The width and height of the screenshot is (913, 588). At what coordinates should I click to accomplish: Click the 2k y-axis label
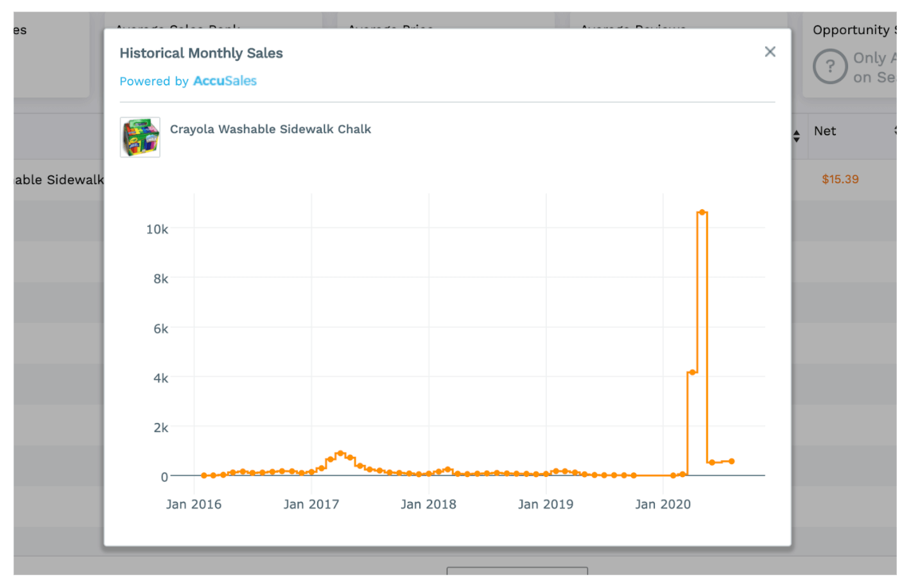click(x=161, y=428)
